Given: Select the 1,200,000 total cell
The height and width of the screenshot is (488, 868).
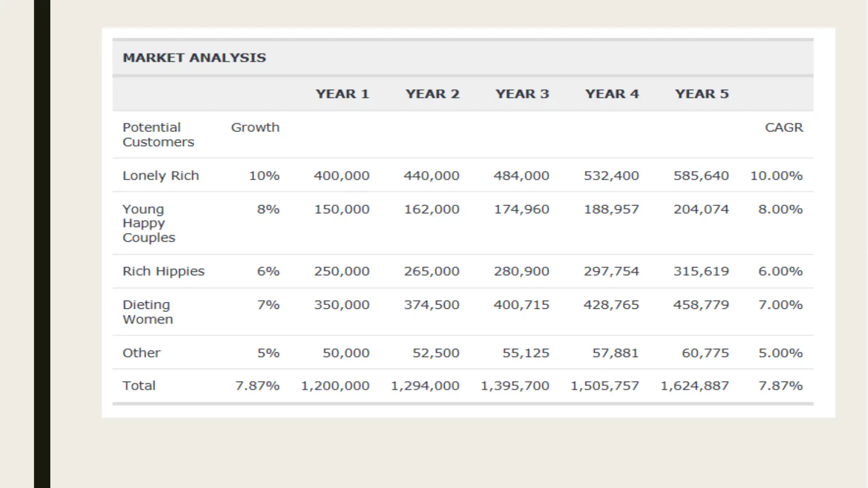Looking at the screenshot, I should click(335, 386).
